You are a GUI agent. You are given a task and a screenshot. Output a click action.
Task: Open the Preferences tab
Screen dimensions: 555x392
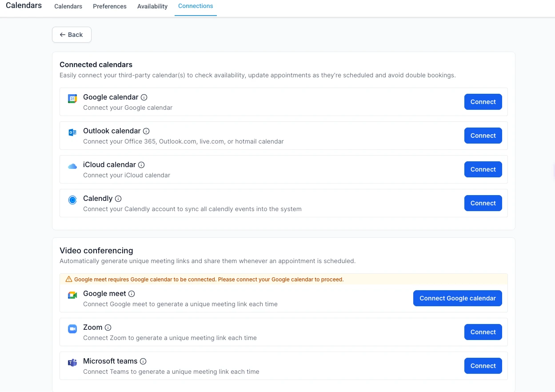(110, 6)
